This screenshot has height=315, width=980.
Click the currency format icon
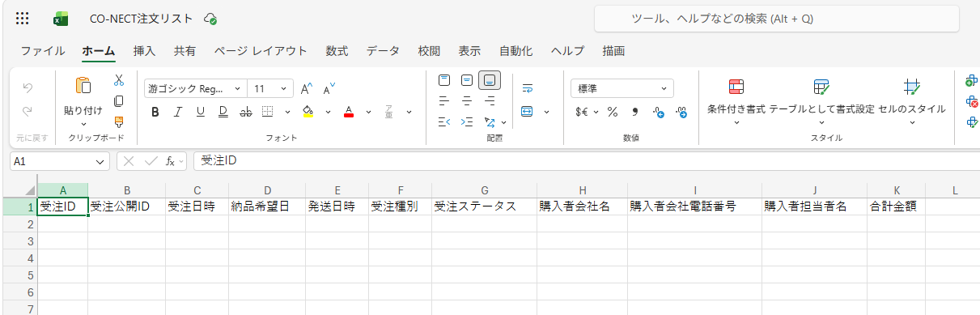pos(582,112)
